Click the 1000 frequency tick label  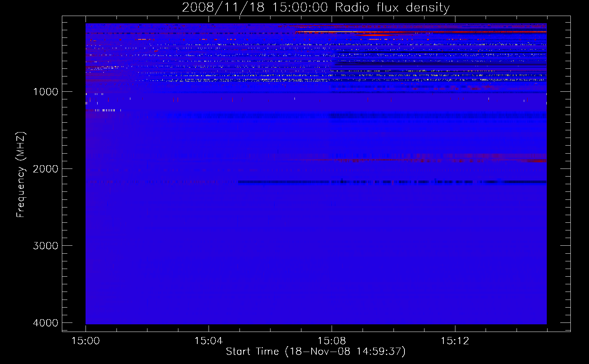(46, 92)
